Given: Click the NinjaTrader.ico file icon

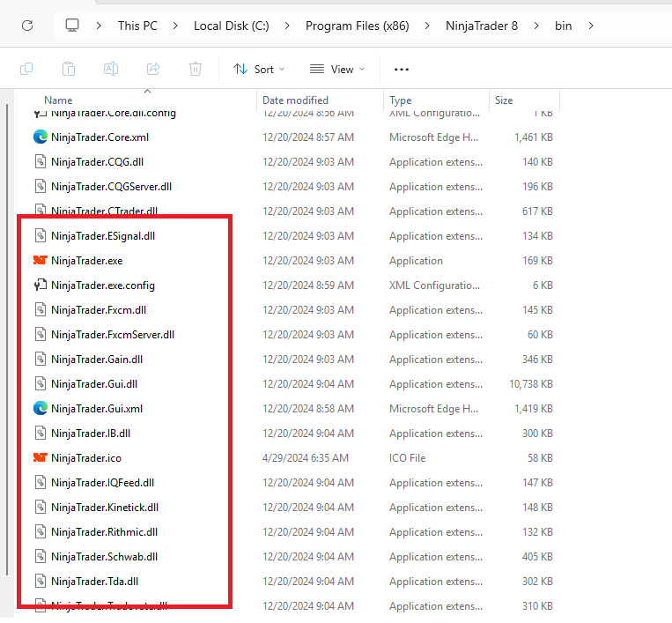Looking at the screenshot, I should tap(41, 457).
